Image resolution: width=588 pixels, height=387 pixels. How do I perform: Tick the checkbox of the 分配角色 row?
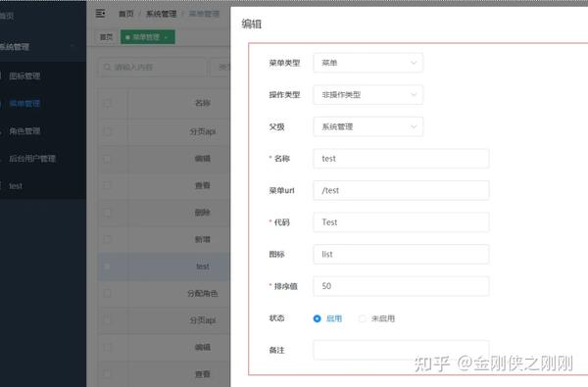pos(107,293)
